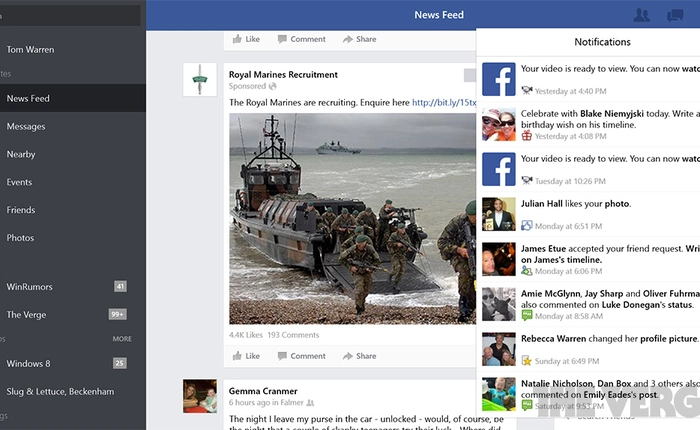Click Facebook logo on first video notification
700x430 pixels.
(x=499, y=79)
